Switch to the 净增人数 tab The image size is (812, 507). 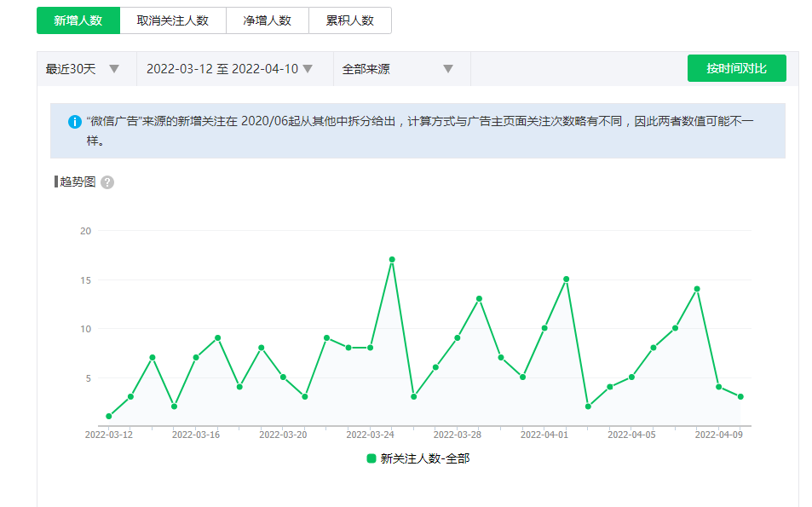(x=268, y=20)
